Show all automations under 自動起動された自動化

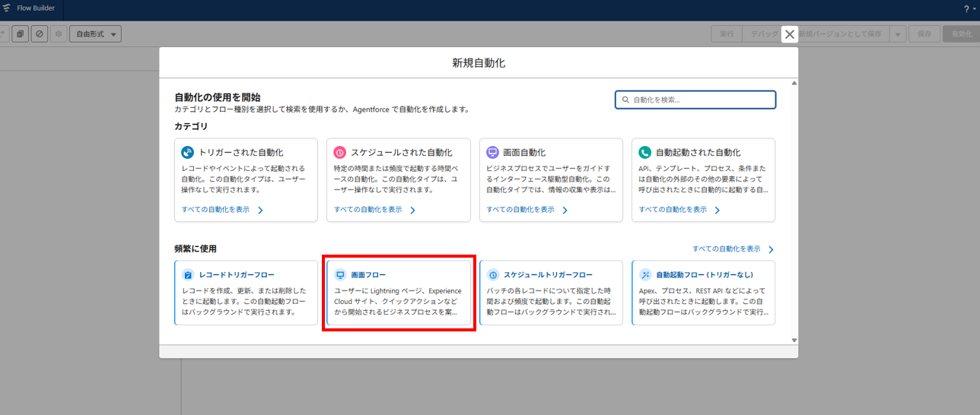coord(680,210)
